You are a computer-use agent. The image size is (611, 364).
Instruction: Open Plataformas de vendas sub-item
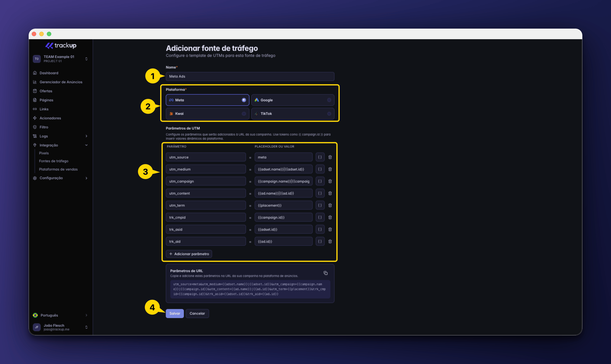point(58,169)
